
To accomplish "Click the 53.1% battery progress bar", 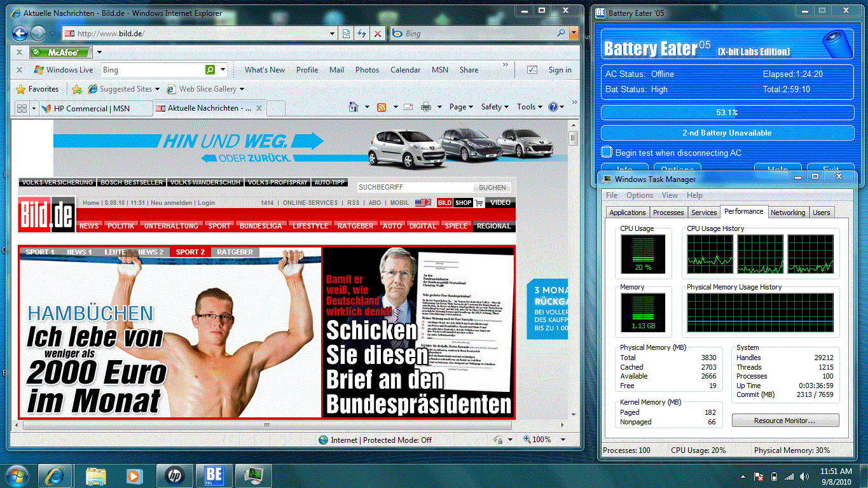I will point(727,113).
